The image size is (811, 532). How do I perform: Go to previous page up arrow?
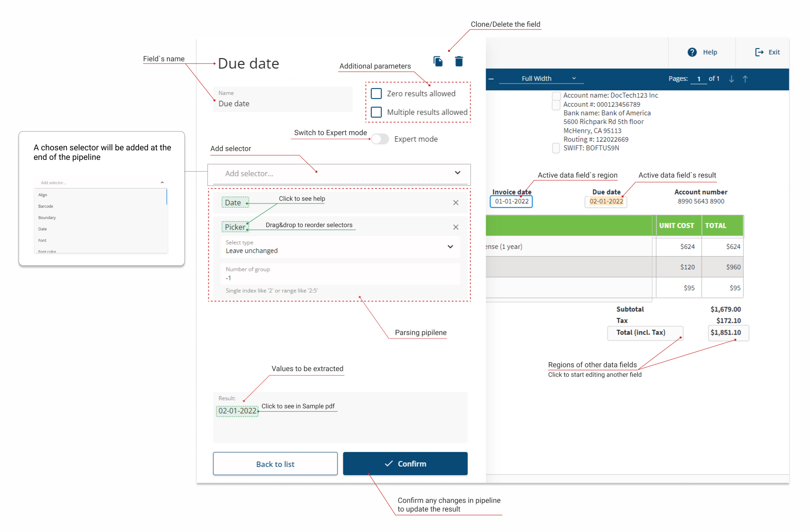(x=745, y=79)
